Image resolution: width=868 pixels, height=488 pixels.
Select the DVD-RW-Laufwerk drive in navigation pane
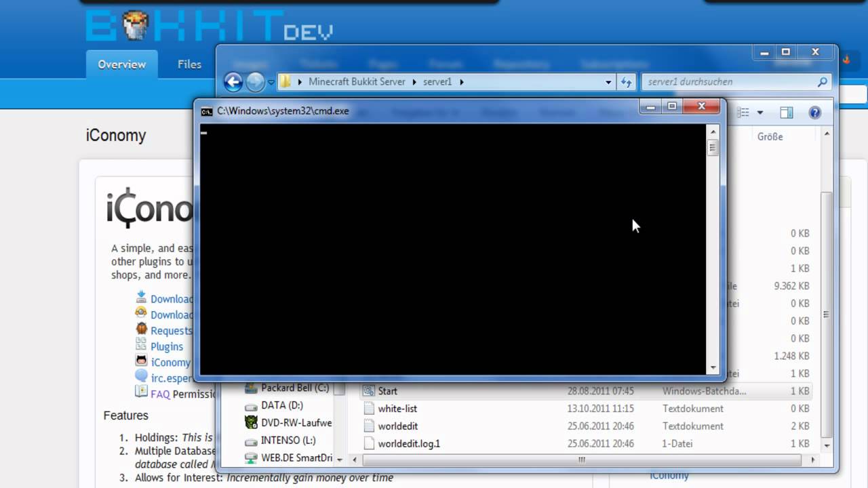click(288, 423)
